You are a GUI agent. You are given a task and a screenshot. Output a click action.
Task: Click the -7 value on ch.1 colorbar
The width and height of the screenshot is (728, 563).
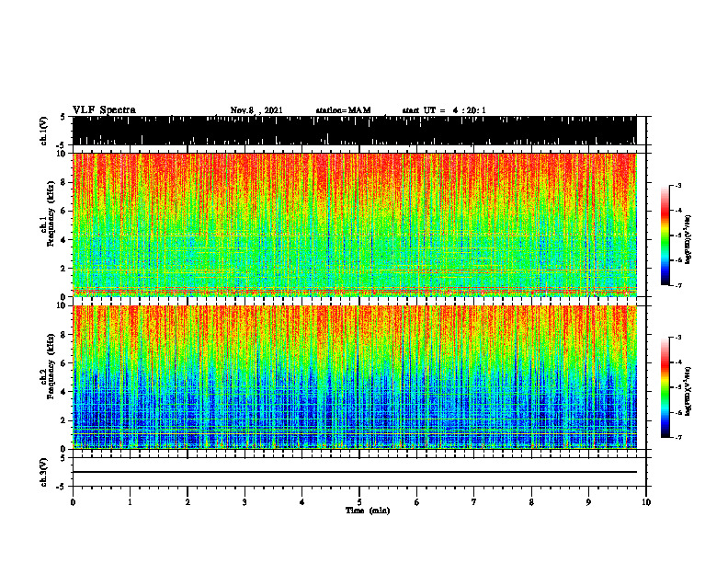pos(678,285)
